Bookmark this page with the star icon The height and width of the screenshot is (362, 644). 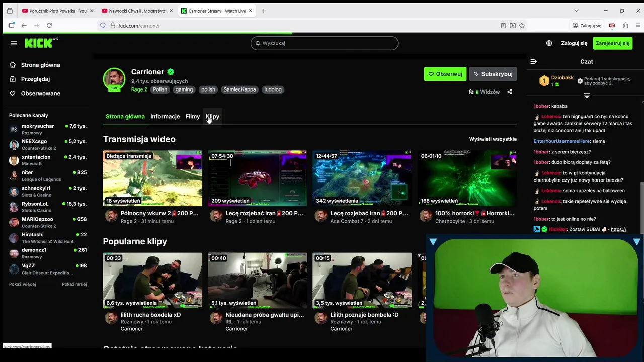click(522, 26)
